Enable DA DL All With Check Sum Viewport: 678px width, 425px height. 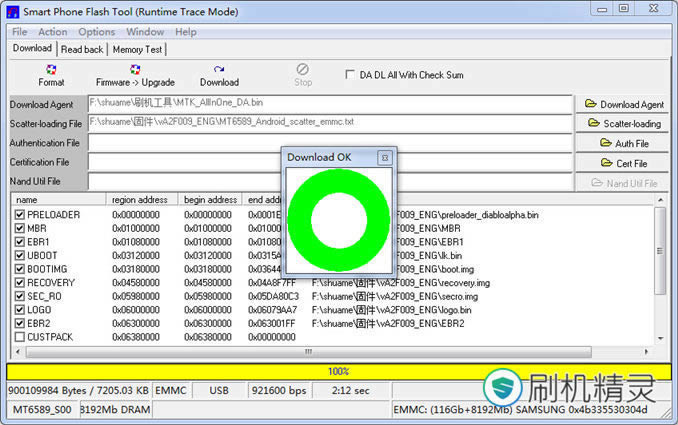[349, 75]
